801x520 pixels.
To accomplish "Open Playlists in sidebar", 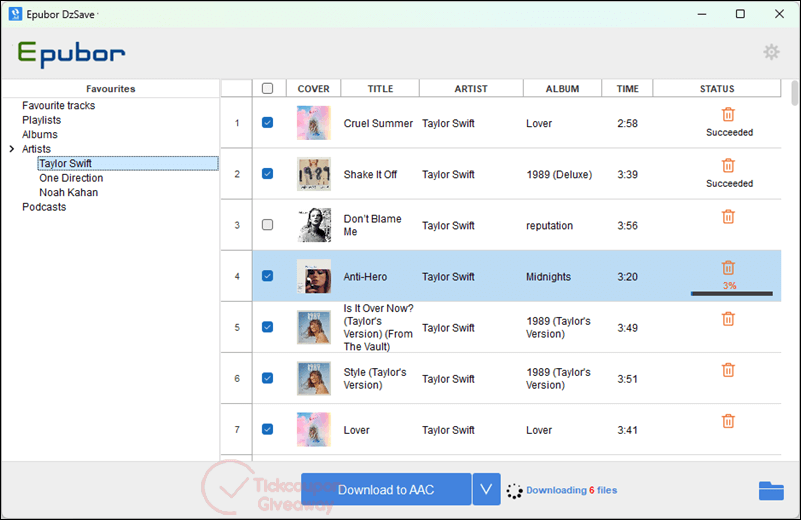I will point(41,120).
